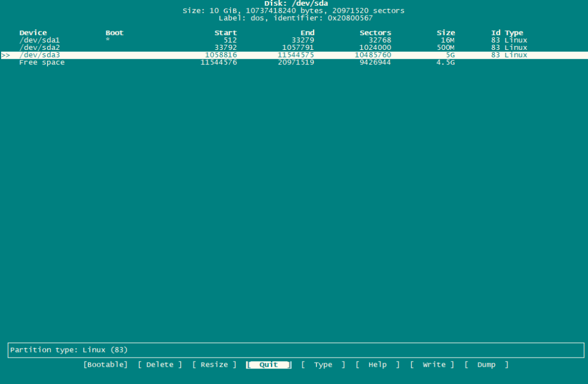
Task: Open the Help menu item
Action: coord(377,364)
